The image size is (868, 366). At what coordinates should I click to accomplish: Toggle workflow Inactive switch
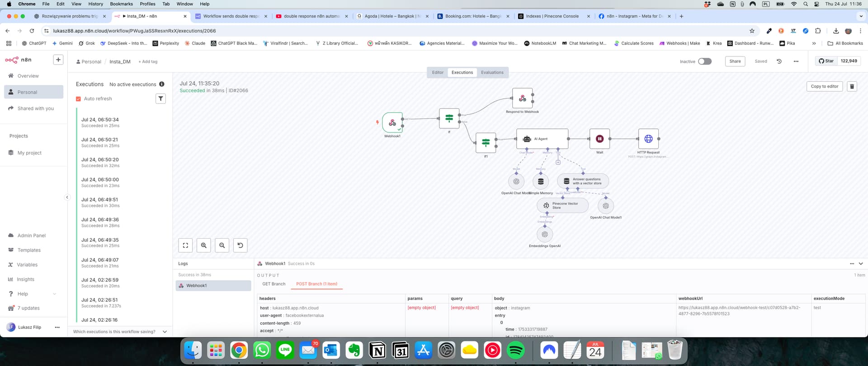[x=705, y=61]
